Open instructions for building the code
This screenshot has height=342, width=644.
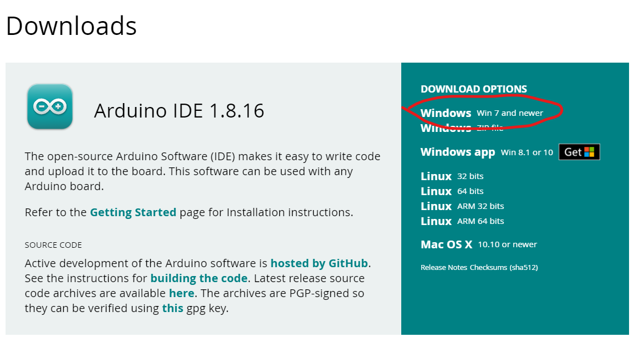199,278
